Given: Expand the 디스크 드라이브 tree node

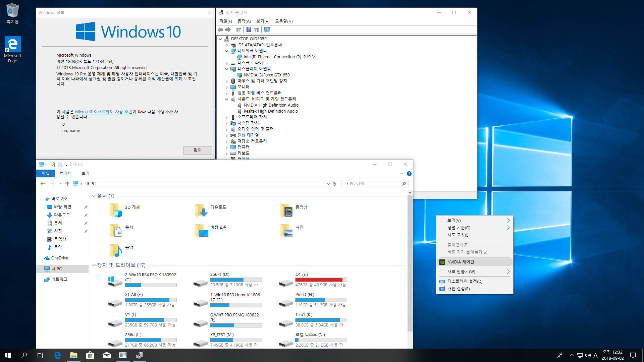Looking at the screenshot, I should point(226,63).
